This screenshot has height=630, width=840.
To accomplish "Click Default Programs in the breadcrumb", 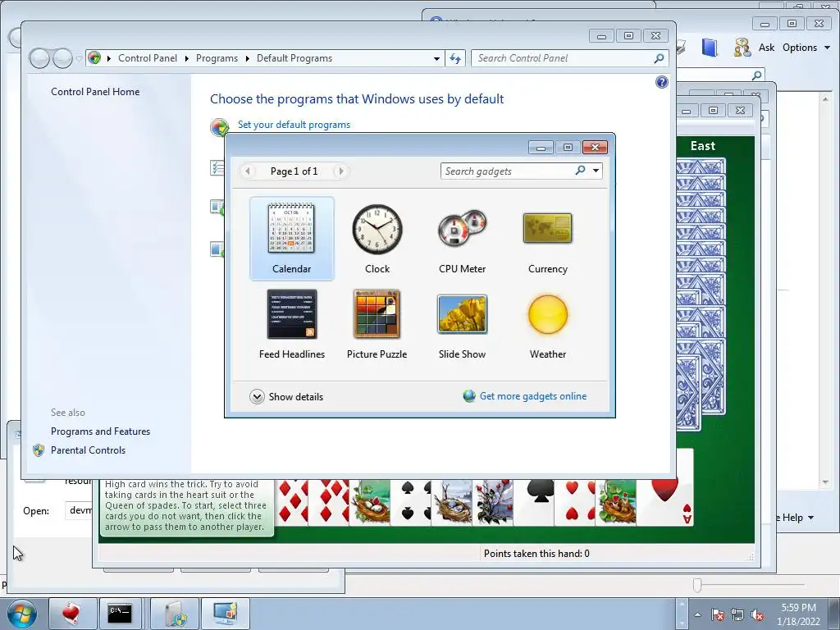I will 294,58.
